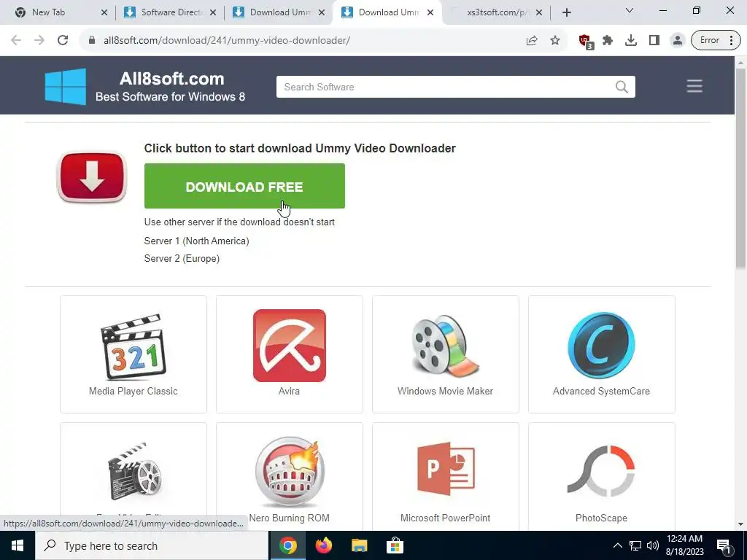Open Server 1 (North America) link
The image size is (747, 560).
pyautogui.click(x=196, y=241)
